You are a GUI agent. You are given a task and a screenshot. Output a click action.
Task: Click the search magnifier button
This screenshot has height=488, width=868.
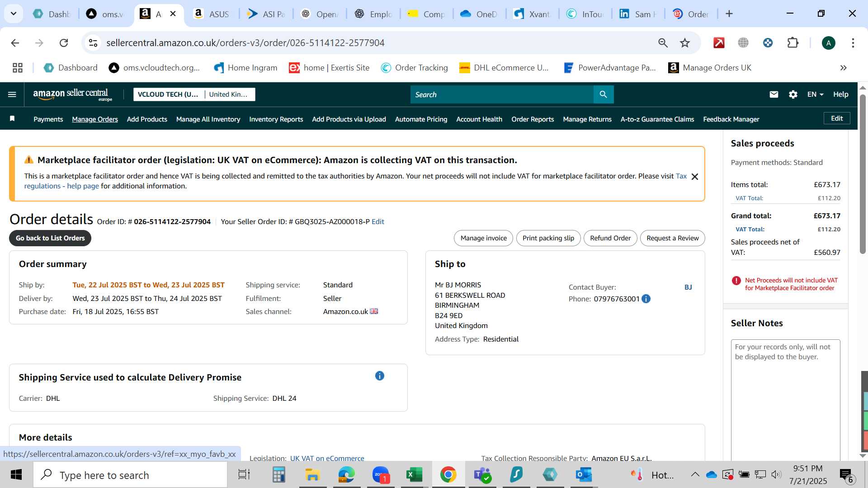coord(603,94)
